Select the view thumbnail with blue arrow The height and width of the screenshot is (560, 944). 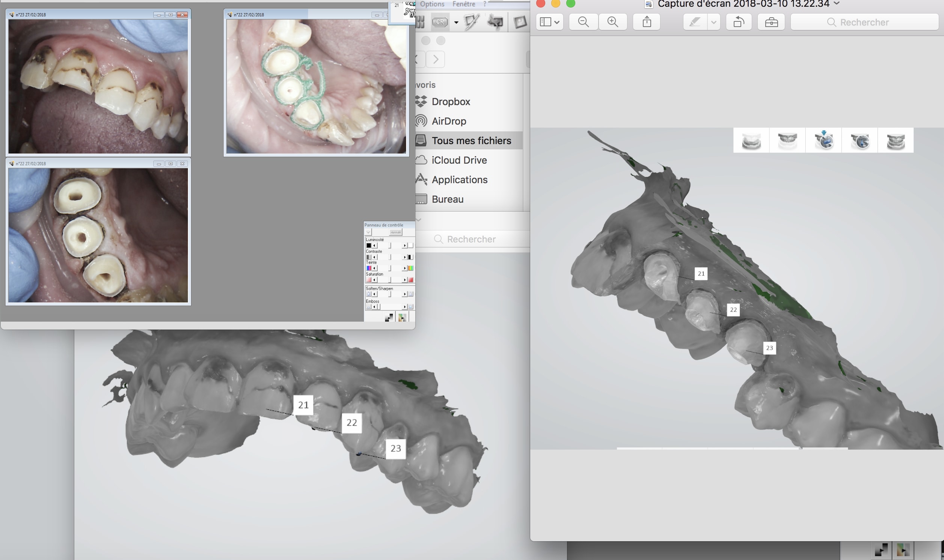[823, 140]
